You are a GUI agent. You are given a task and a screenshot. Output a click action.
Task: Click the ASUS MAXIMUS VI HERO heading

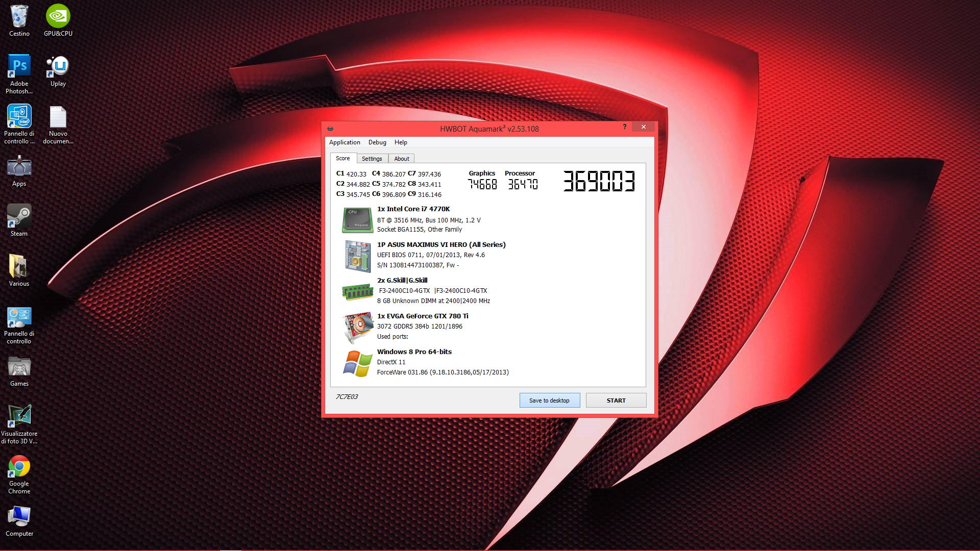pyautogui.click(x=442, y=245)
